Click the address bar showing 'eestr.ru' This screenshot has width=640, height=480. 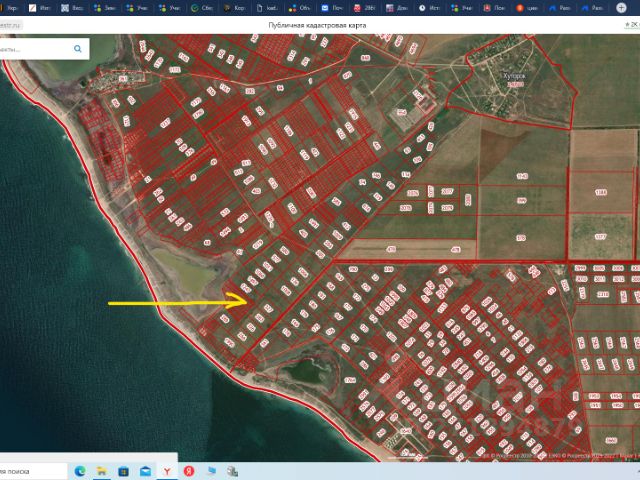point(11,25)
